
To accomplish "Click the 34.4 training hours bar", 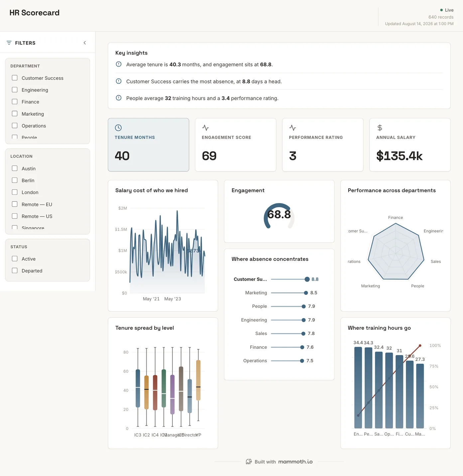I will [358, 388].
